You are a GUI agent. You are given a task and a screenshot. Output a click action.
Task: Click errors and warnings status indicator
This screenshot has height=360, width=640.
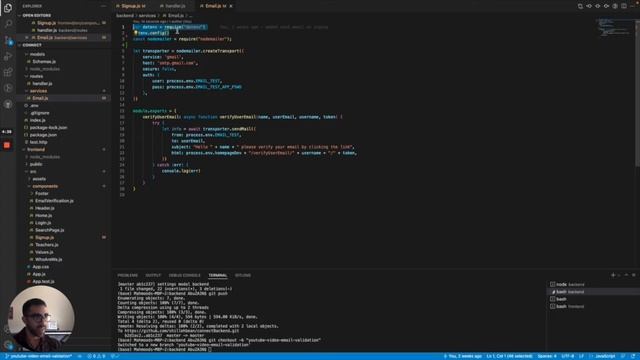tap(96, 356)
